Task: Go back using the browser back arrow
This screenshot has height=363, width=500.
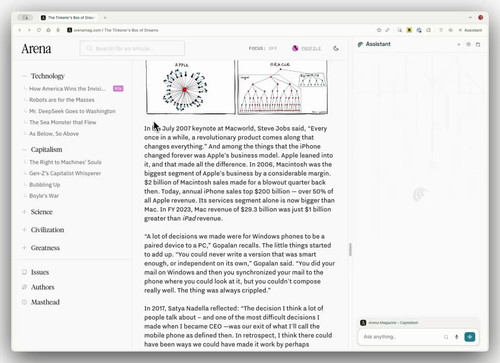Action: coord(20,30)
